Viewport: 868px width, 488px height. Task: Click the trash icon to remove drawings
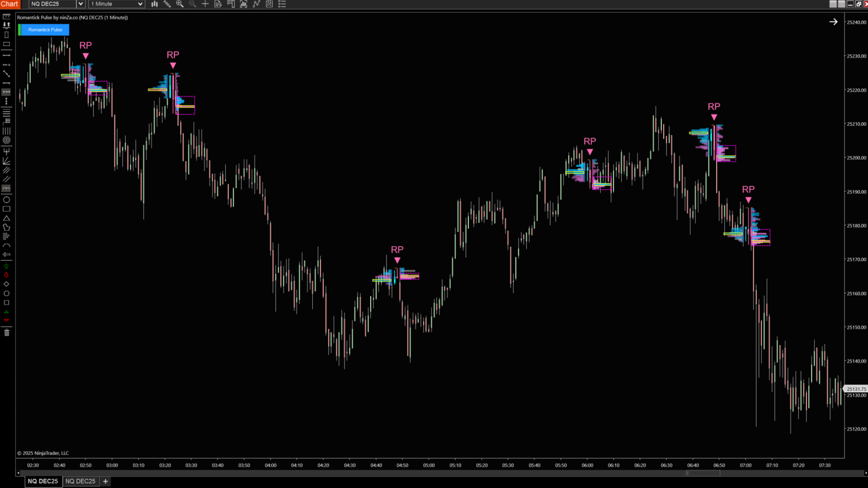coord(6,333)
